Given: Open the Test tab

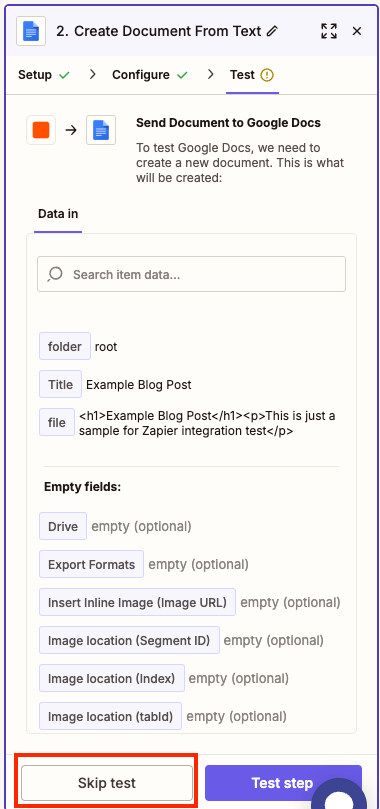Looking at the screenshot, I should pos(242,75).
